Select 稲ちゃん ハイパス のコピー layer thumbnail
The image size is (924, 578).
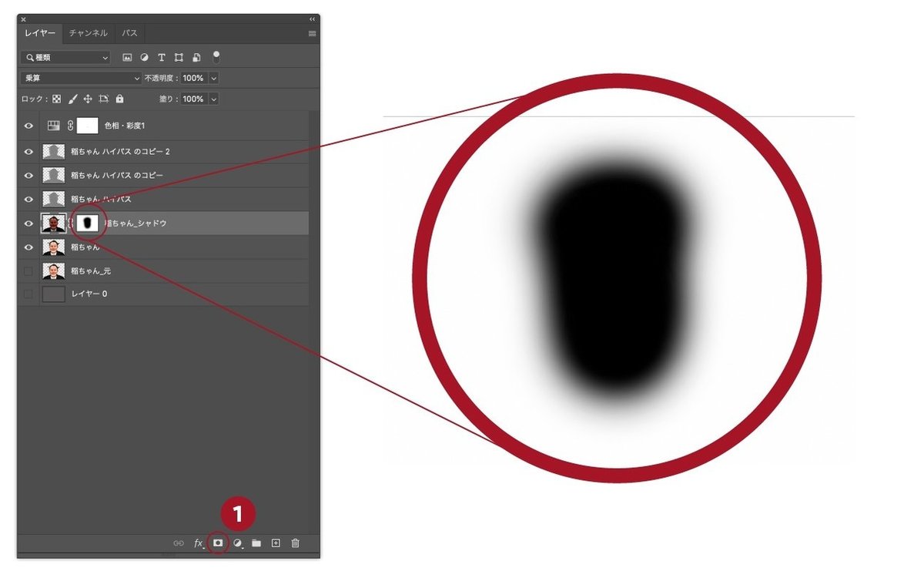[54, 175]
